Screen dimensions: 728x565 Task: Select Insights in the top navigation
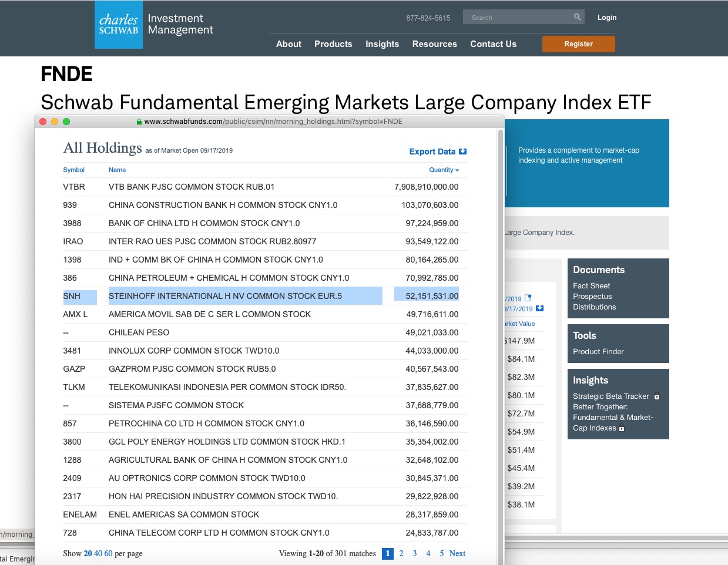click(x=382, y=44)
